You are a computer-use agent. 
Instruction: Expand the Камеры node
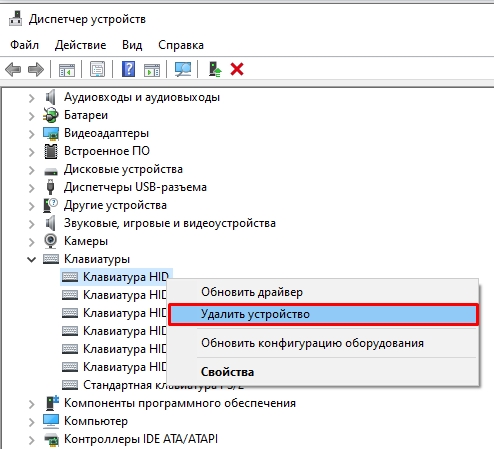32,242
